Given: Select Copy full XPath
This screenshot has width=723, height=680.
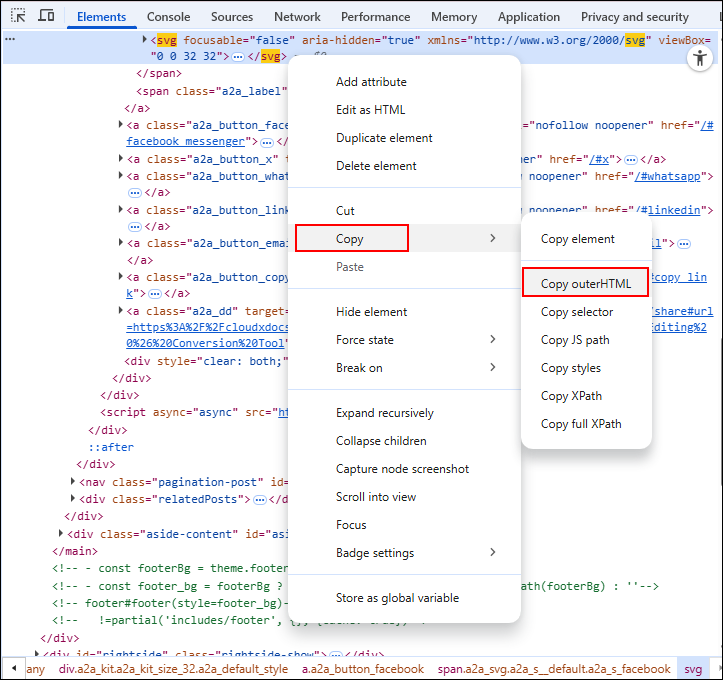Looking at the screenshot, I should pos(586,424).
